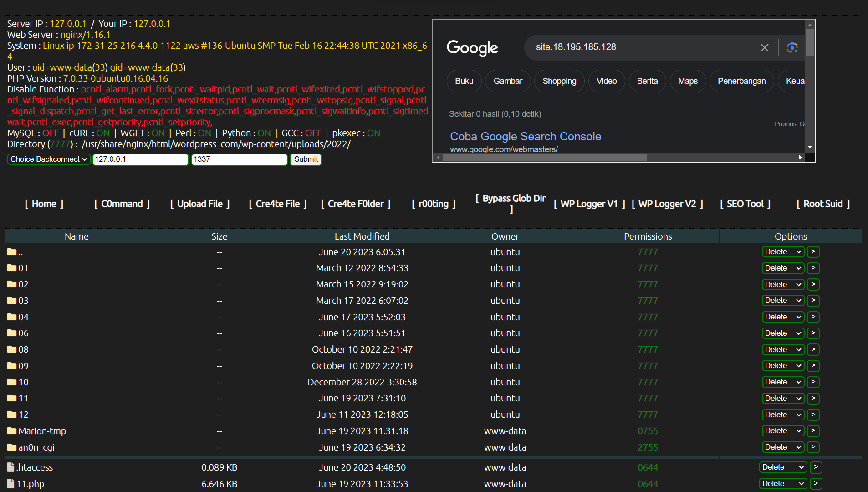This screenshot has width=868, height=492.
Task: Select the Maps filter in Google
Action: point(688,81)
